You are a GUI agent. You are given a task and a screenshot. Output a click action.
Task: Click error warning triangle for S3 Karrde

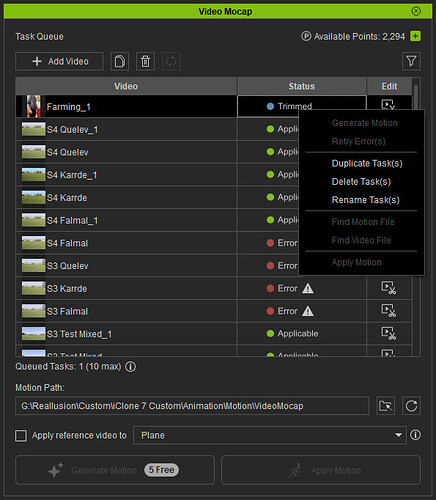308,288
